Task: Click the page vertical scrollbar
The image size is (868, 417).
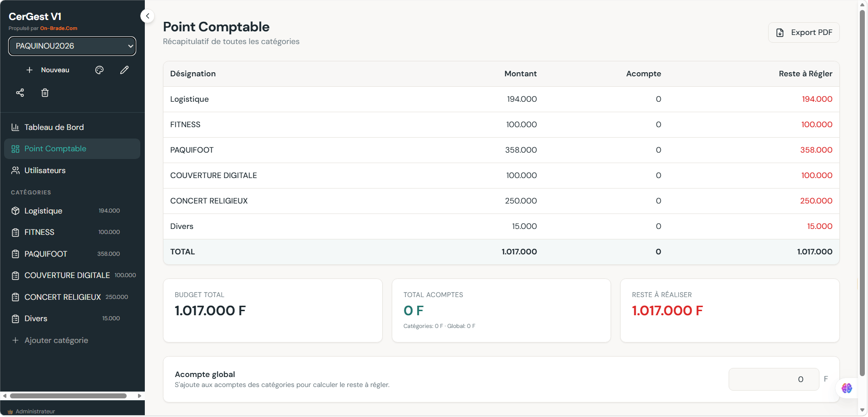Action: click(x=863, y=193)
